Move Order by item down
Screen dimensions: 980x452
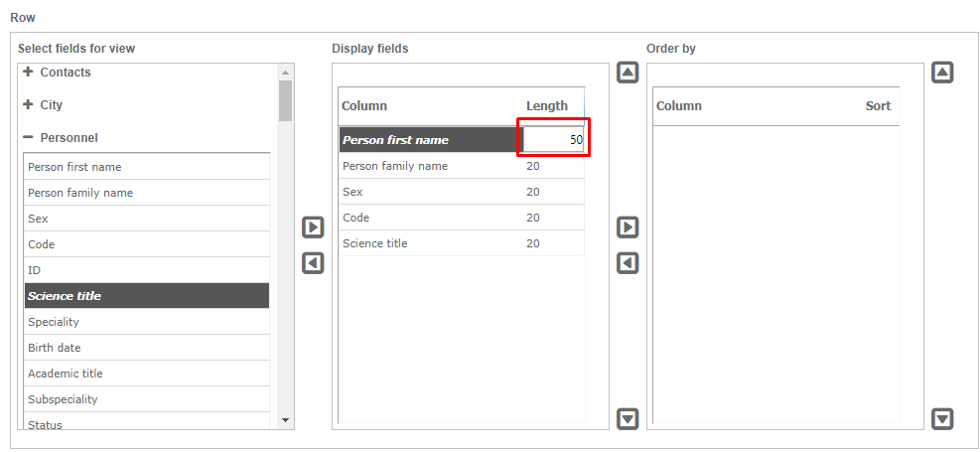tap(942, 418)
